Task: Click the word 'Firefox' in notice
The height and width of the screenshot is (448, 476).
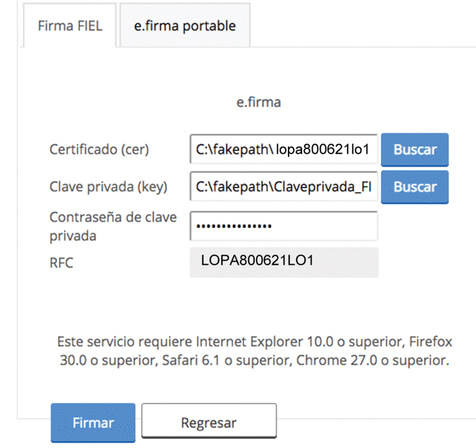Action: pyautogui.click(x=430, y=342)
